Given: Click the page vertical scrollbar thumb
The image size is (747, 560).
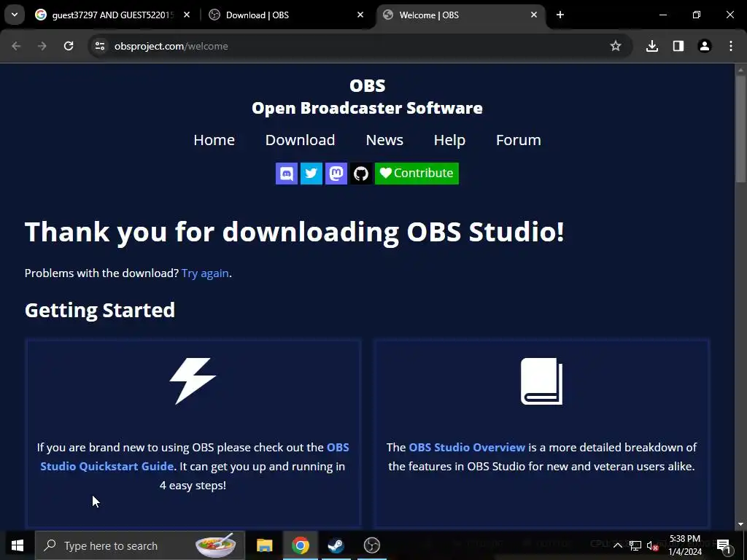Looking at the screenshot, I should [x=740, y=128].
